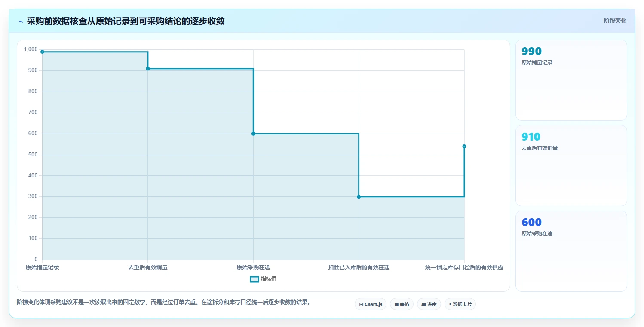Click the y-axis tick label 500

(x=33, y=155)
